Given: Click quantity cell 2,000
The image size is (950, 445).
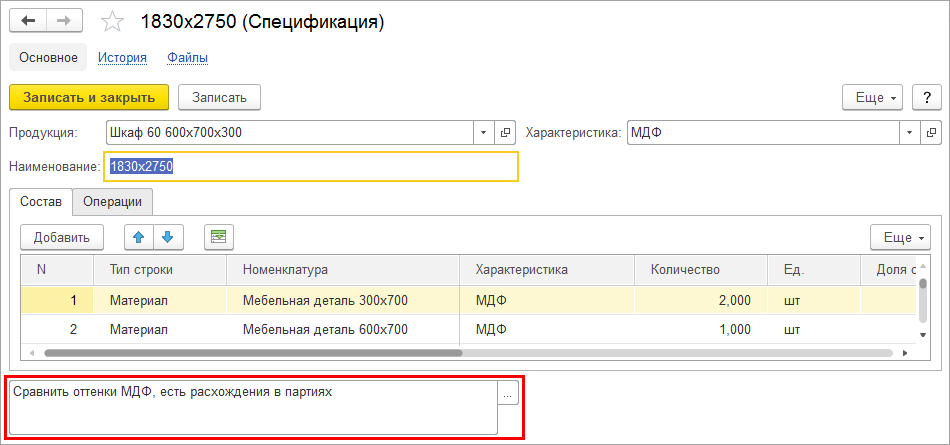Looking at the screenshot, I should (701, 300).
